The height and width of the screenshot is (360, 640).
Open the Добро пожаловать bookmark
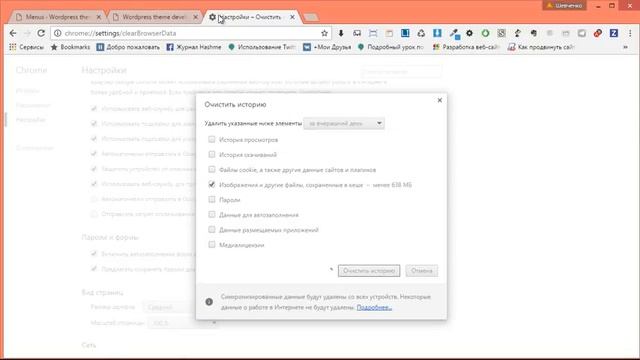tap(128, 47)
